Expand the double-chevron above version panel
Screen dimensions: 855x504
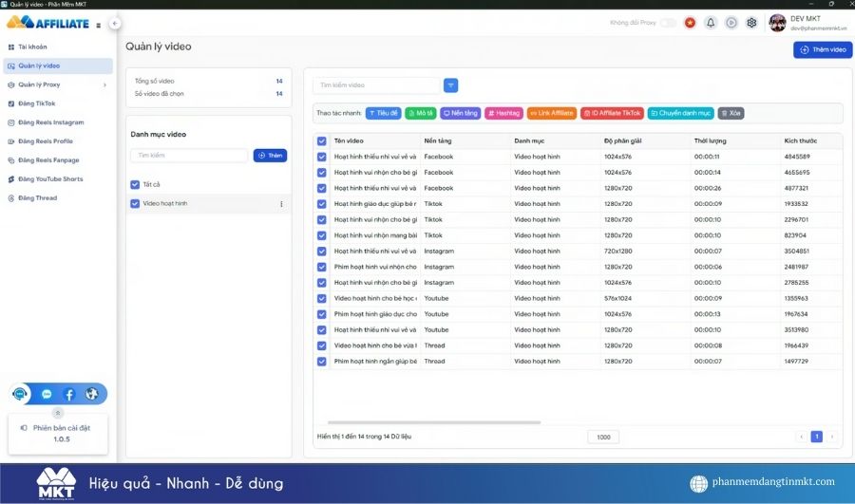(x=58, y=413)
